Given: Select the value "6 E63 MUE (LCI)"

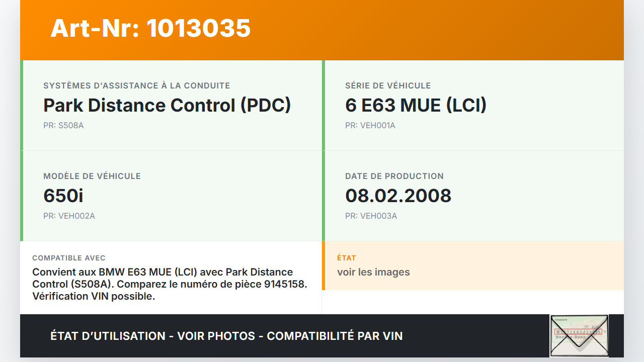Looking at the screenshot, I should [x=416, y=105].
